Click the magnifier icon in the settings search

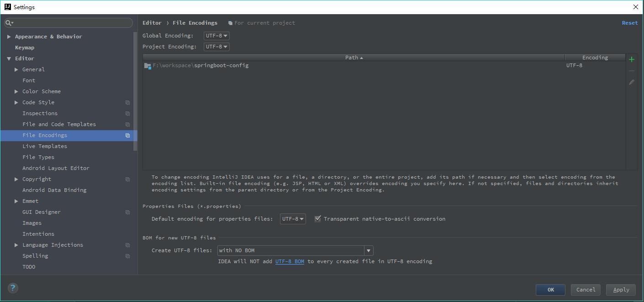point(9,22)
